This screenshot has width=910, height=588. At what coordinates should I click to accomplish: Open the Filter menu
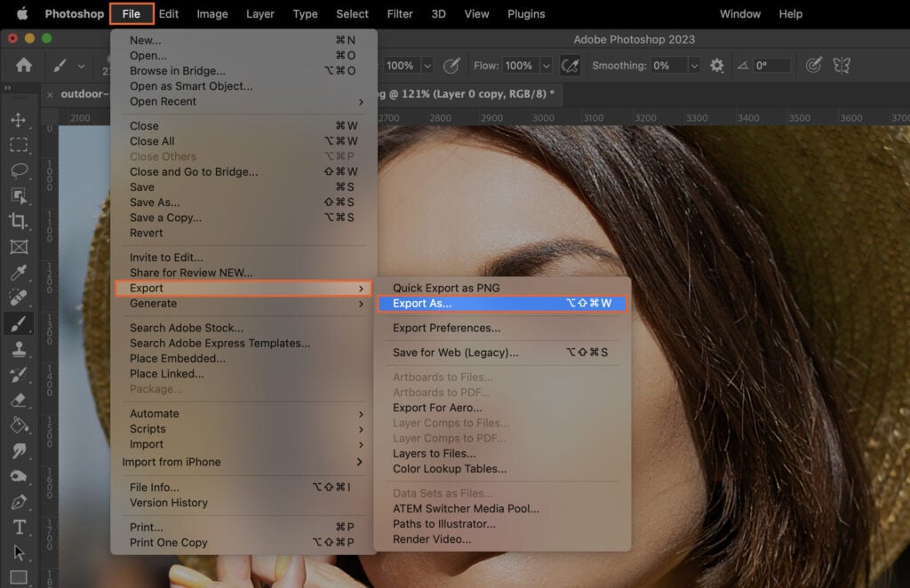[399, 13]
